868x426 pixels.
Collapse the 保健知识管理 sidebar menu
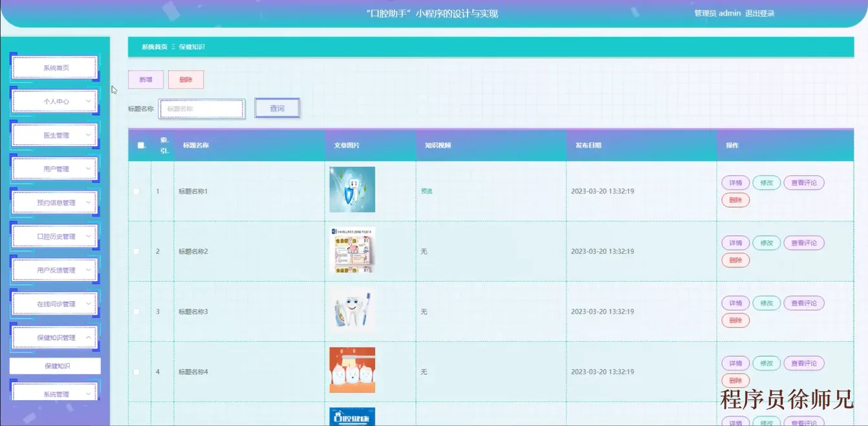(56, 337)
